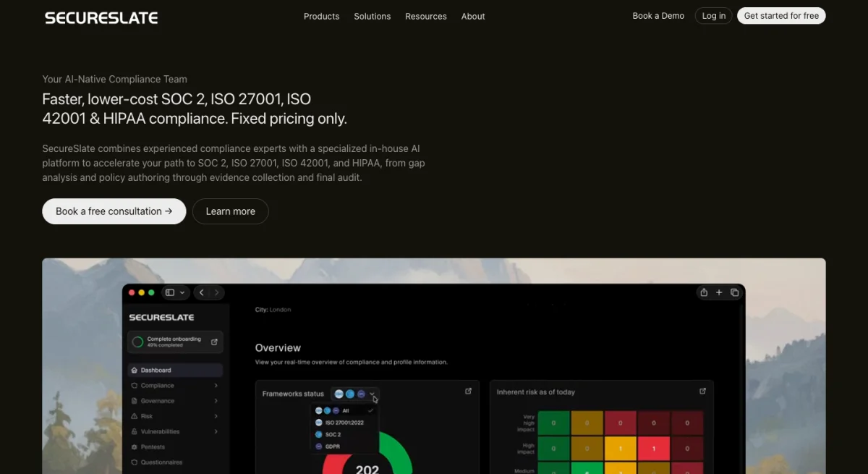Expand the Risk section chevron
This screenshot has width=868, height=474.
tap(216, 416)
